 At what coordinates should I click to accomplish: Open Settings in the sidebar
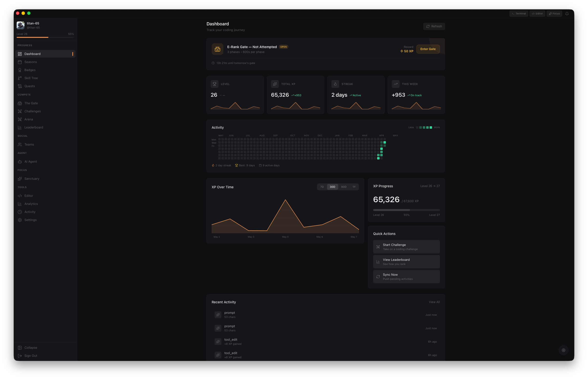coord(45,220)
